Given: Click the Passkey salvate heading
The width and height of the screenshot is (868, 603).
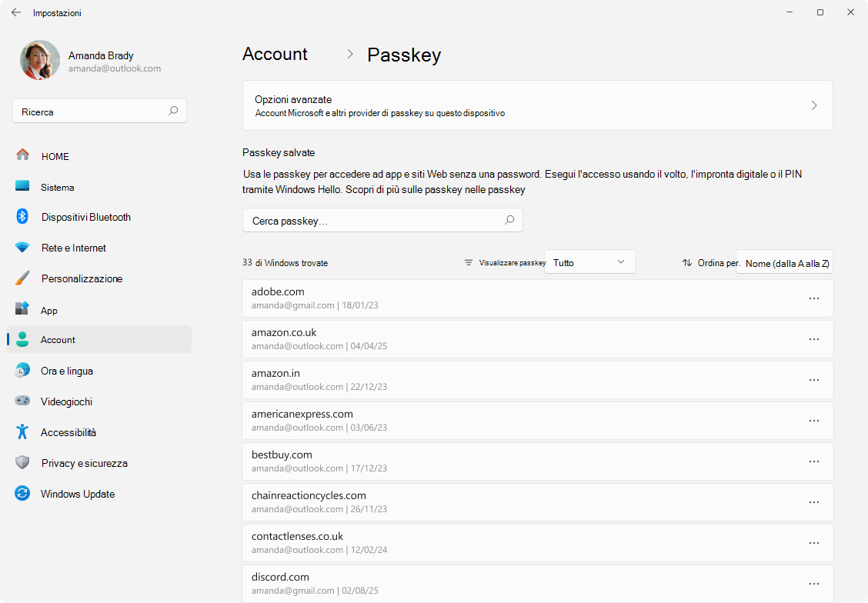Looking at the screenshot, I should tap(279, 153).
